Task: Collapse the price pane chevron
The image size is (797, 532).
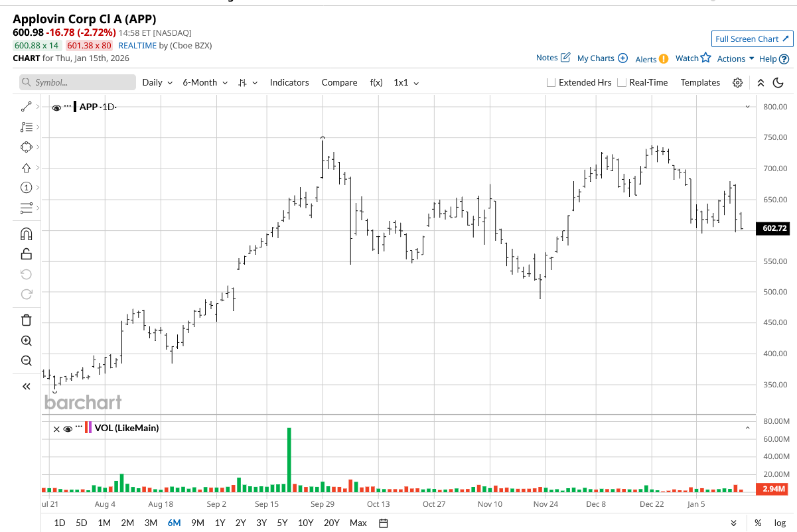Action: (748, 106)
